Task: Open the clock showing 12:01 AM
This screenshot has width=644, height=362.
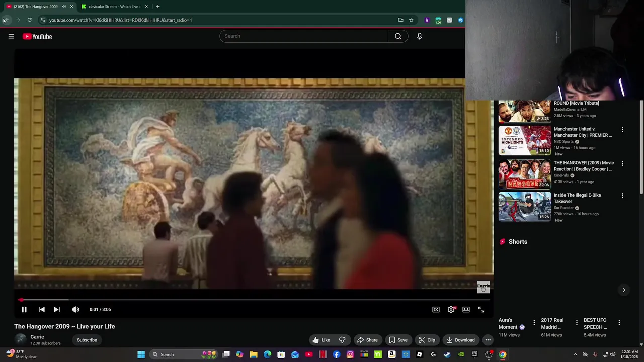Action: (x=630, y=354)
